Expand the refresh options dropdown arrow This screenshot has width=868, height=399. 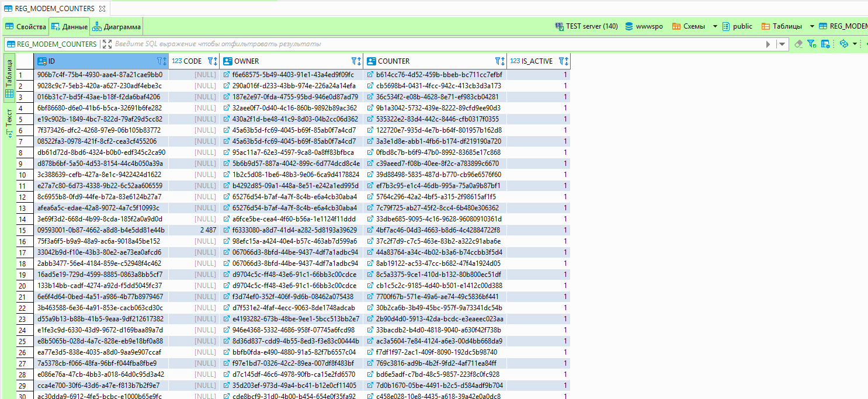pyautogui.click(x=854, y=44)
